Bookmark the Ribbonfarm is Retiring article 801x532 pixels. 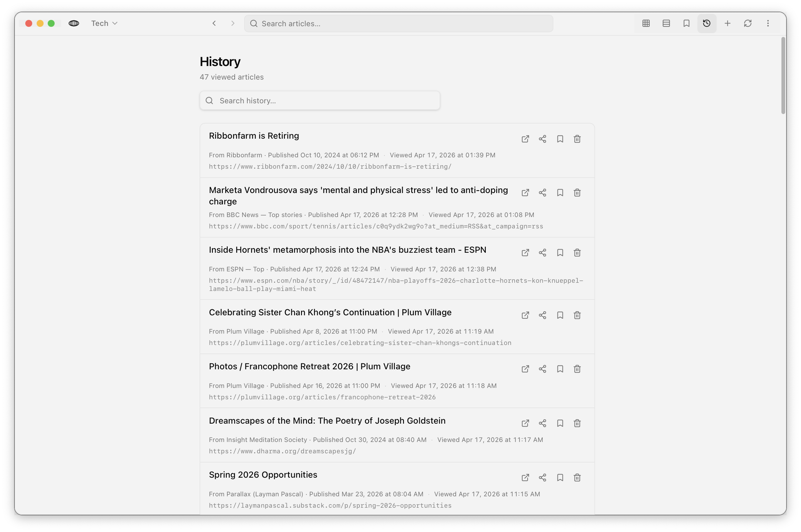560,139
